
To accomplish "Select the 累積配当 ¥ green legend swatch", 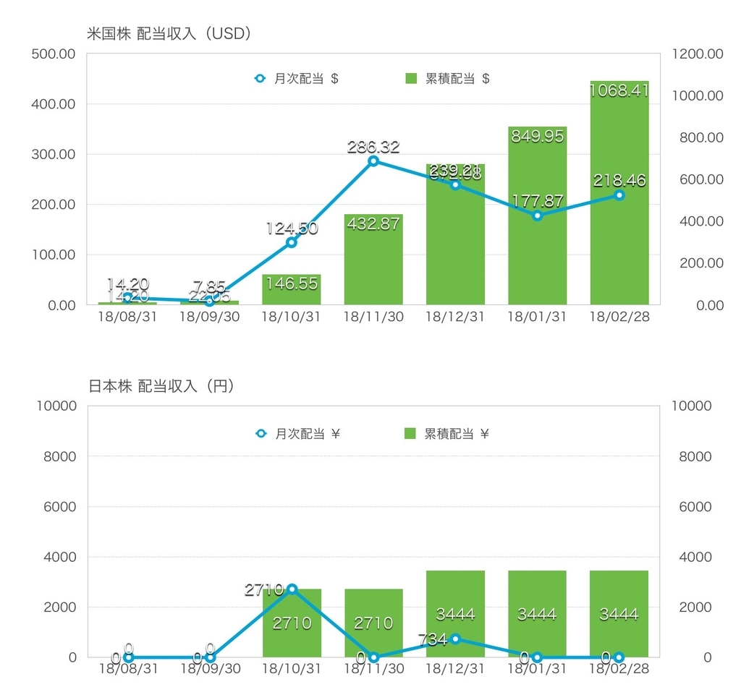I will click(410, 433).
